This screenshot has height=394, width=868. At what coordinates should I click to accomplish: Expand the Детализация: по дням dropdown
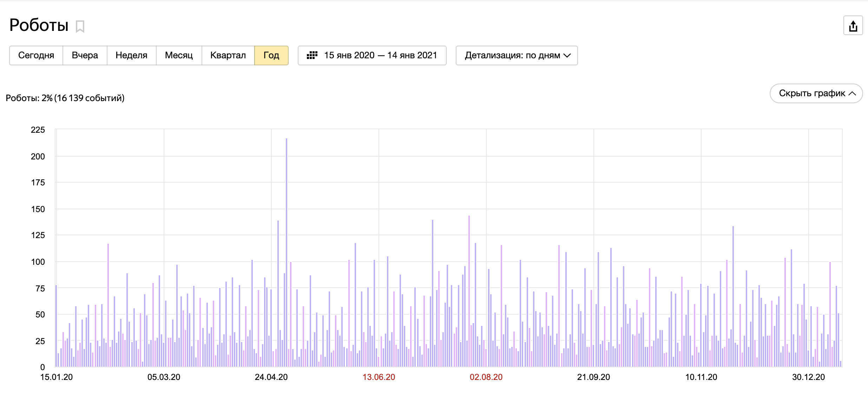(512, 55)
